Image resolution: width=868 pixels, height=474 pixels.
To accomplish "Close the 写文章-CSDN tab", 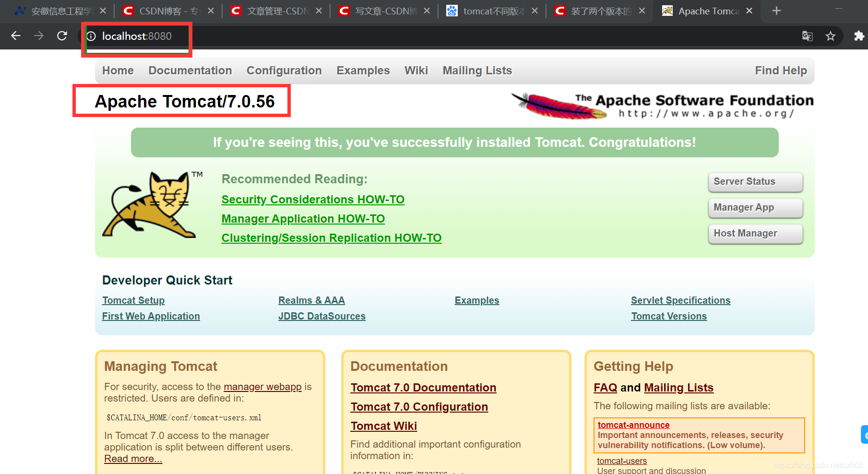I will click(x=427, y=11).
